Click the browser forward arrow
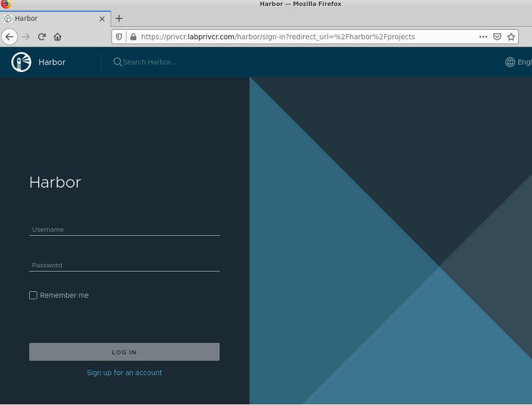 coord(26,37)
